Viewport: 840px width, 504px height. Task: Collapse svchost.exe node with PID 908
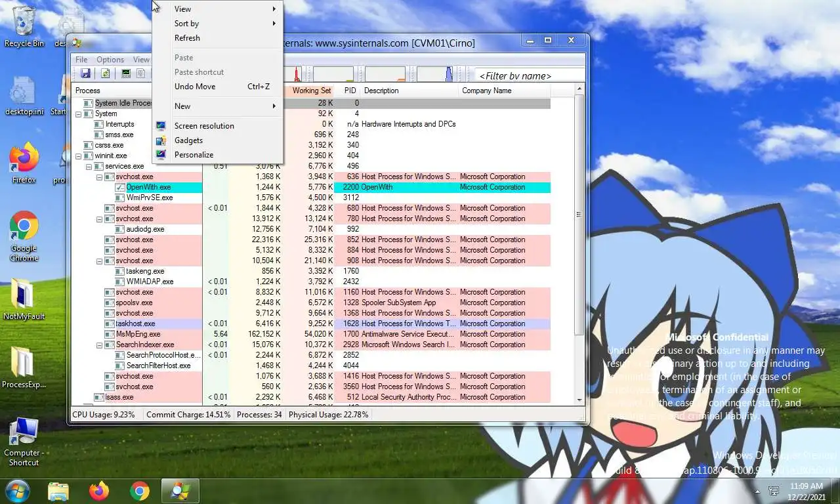(100, 261)
